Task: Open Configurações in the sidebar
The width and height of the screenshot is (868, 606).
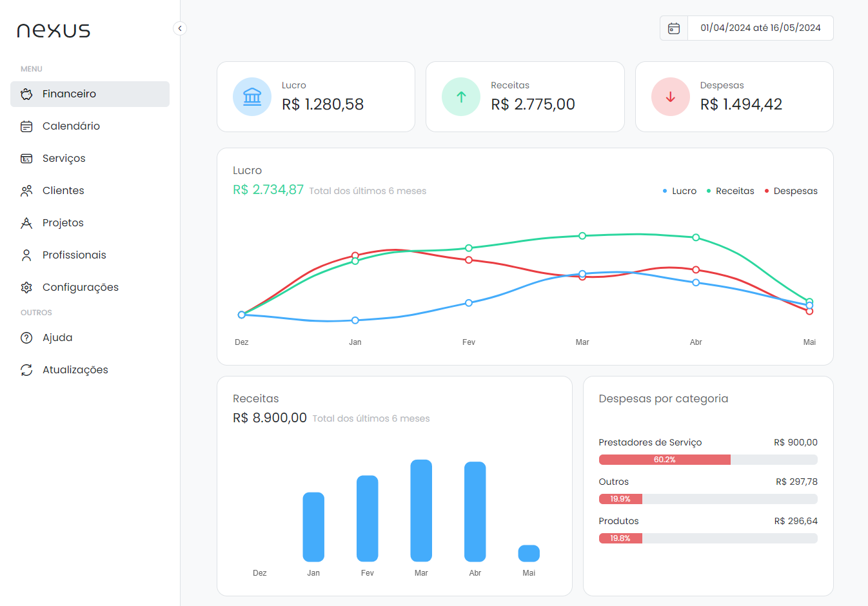Action: point(90,288)
